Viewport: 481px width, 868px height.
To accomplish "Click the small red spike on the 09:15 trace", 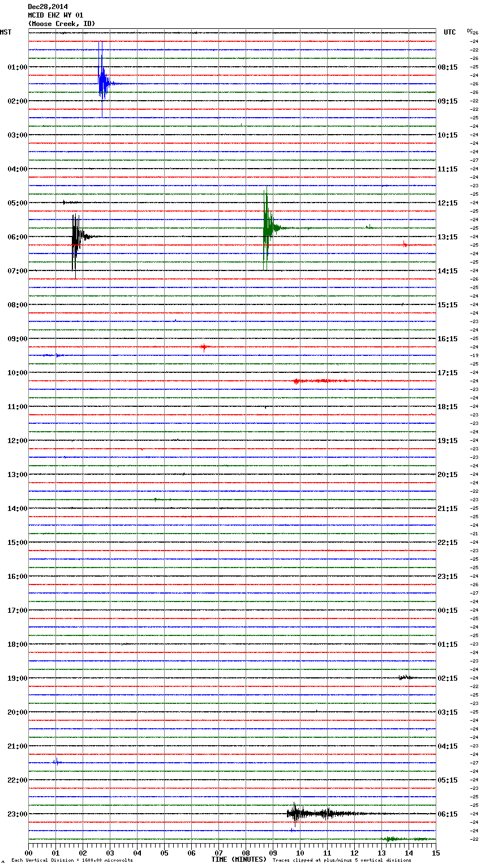I will [205, 347].
